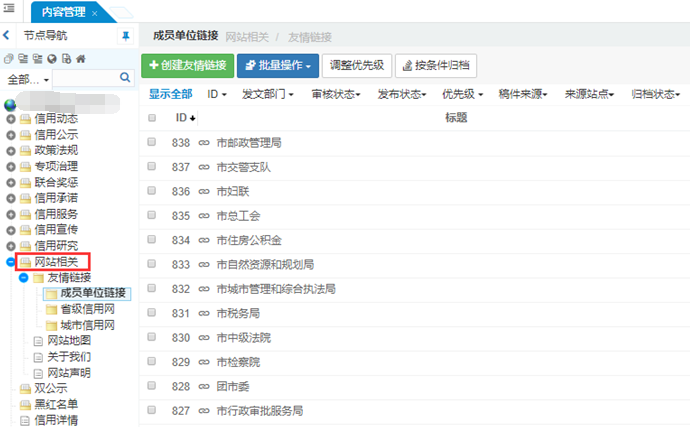Collapse the sidebar with the left chevron
This screenshot has height=427, width=690.
pos(7,36)
